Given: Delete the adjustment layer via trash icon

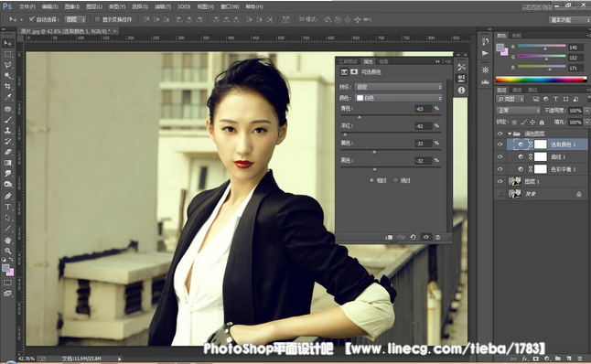Looking at the screenshot, I should pyautogui.click(x=437, y=237).
